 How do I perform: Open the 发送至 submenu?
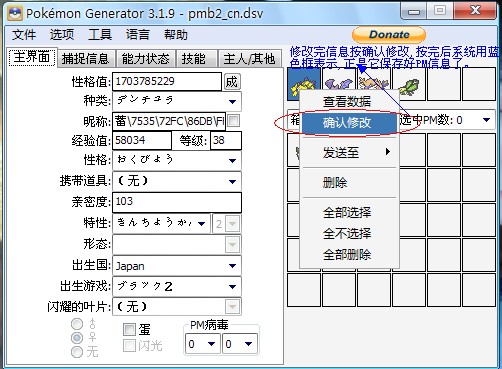pyautogui.click(x=349, y=153)
